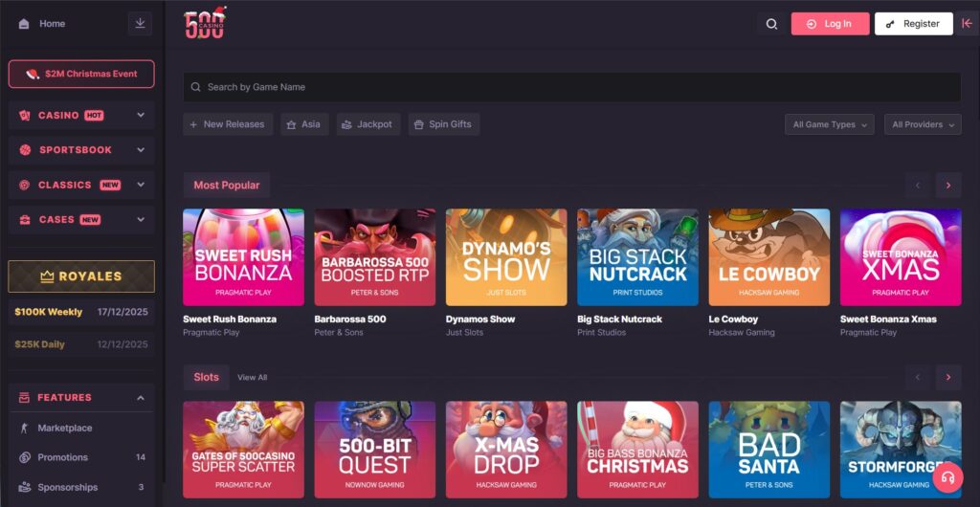Click the download app icon beside Home
The width and height of the screenshot is (980, 507).
click(141, 23)
